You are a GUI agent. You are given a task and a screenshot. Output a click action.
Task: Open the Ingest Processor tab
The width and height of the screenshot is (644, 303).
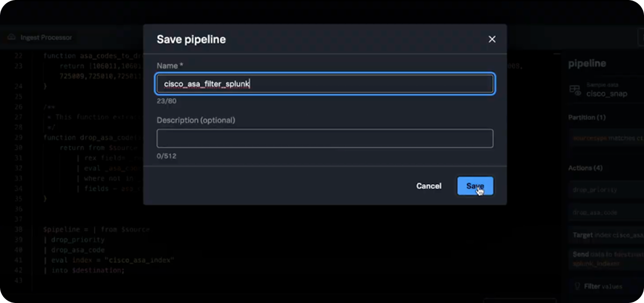[46, 37]
